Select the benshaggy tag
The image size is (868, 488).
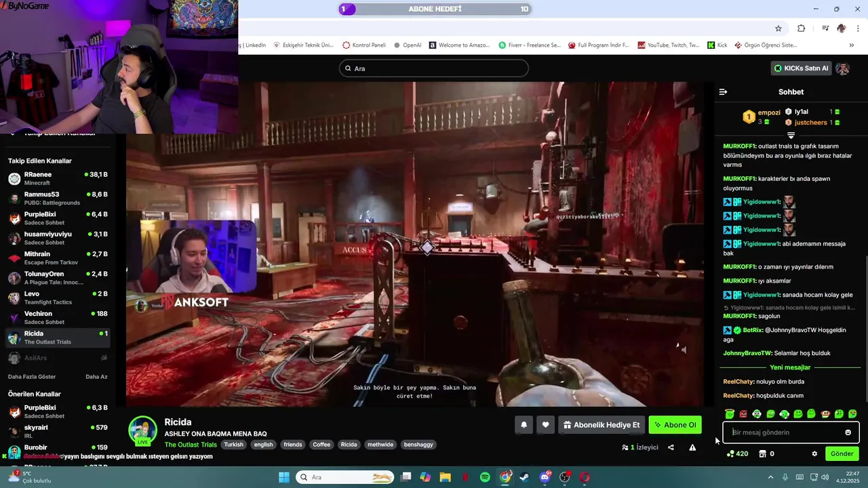point(418,445)
